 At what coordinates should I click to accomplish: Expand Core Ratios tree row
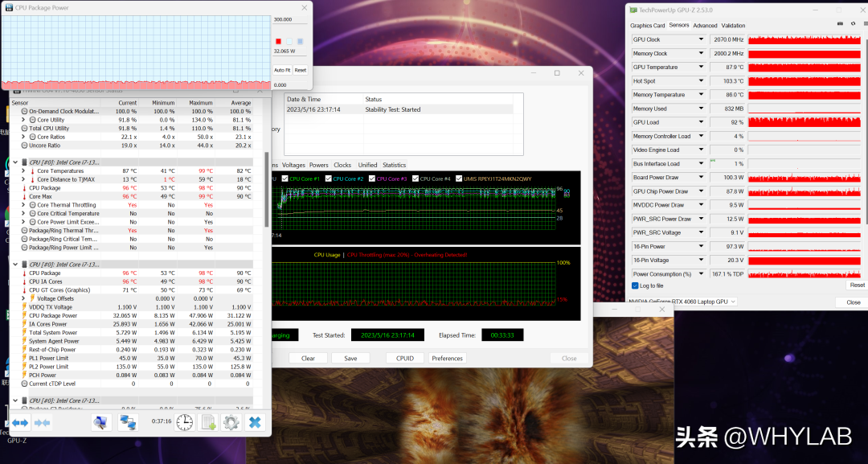(x=24, y=137)
